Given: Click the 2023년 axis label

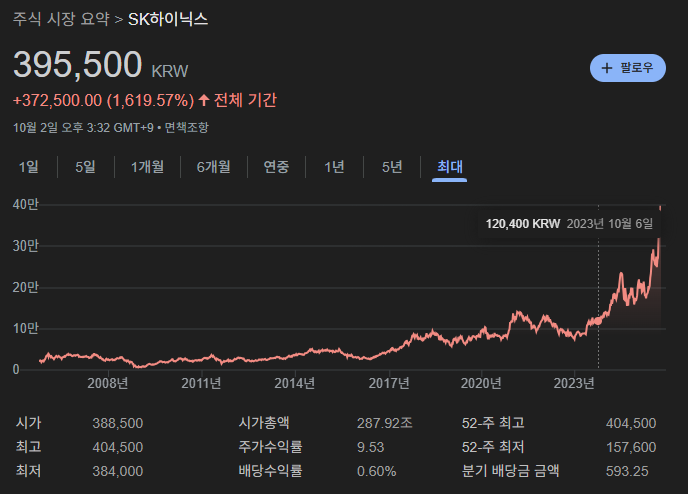Looking at the screenshot, I should pos(574,383).
